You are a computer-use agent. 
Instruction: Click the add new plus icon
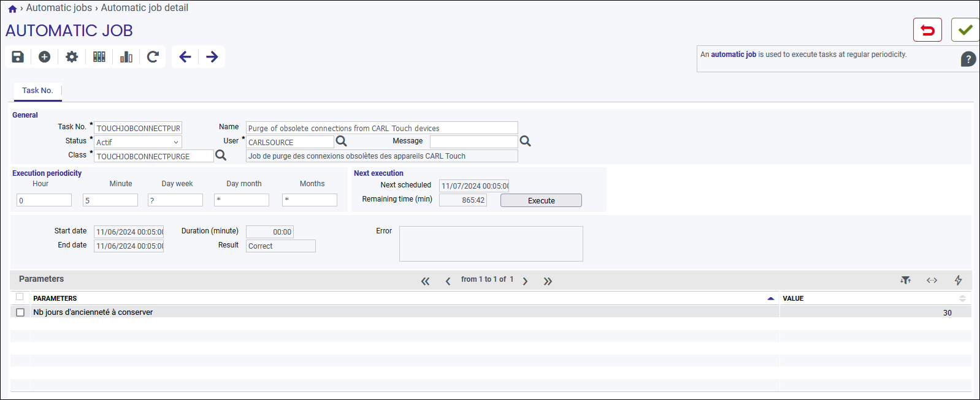[45, 57]
